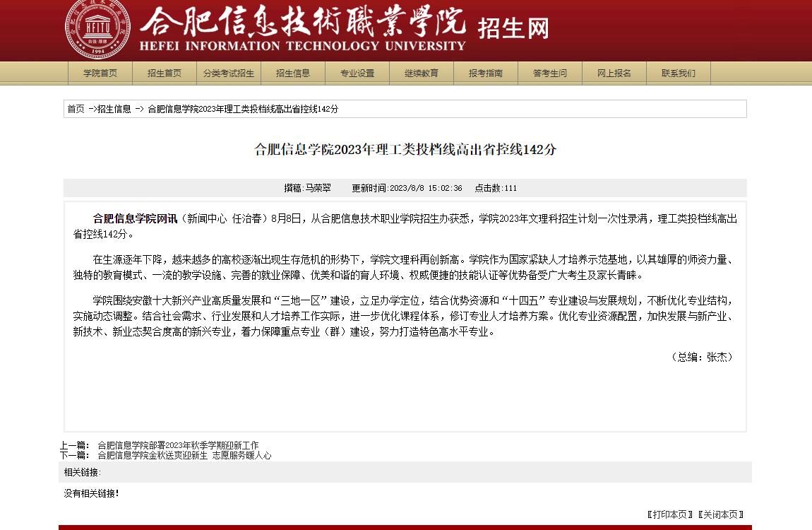Click 继续教育 navigation item

coord(422,73)
